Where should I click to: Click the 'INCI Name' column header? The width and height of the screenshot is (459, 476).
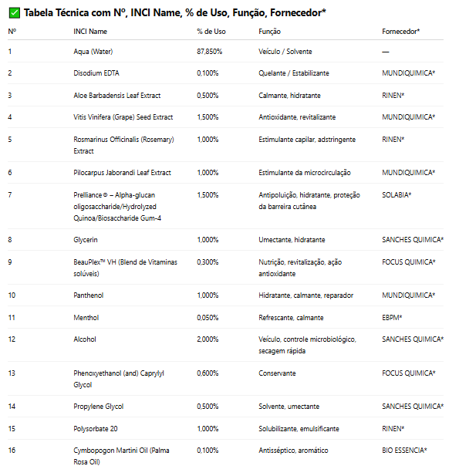tap(90, 32)
